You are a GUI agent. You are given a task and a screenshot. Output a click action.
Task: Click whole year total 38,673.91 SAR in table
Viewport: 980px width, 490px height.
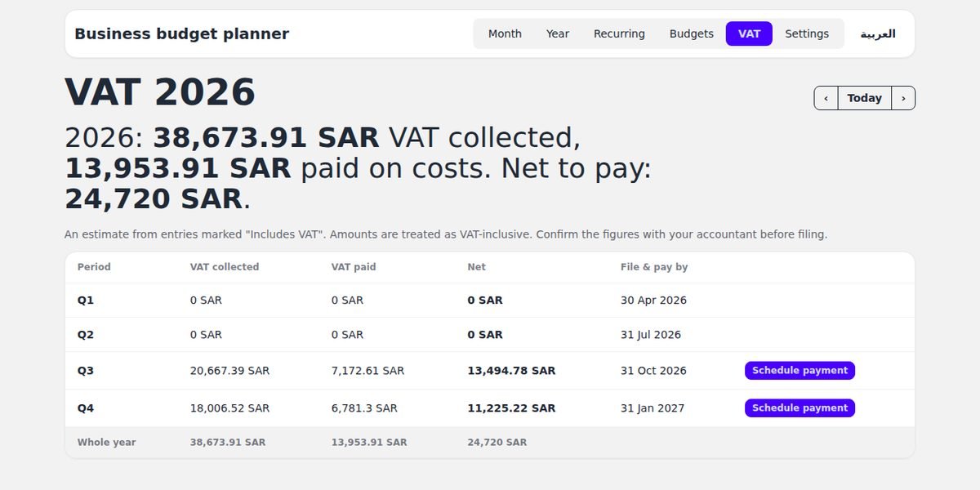[228, 443]
